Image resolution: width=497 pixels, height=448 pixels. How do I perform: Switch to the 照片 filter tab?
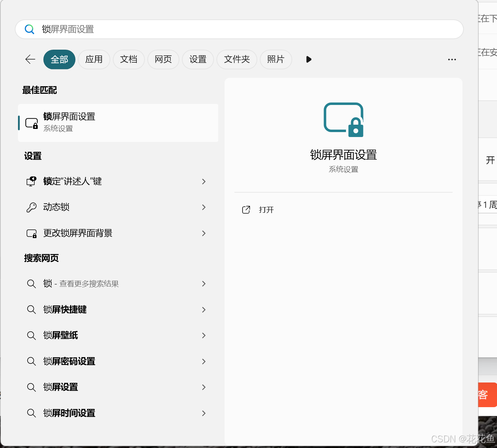pos(276,59)
